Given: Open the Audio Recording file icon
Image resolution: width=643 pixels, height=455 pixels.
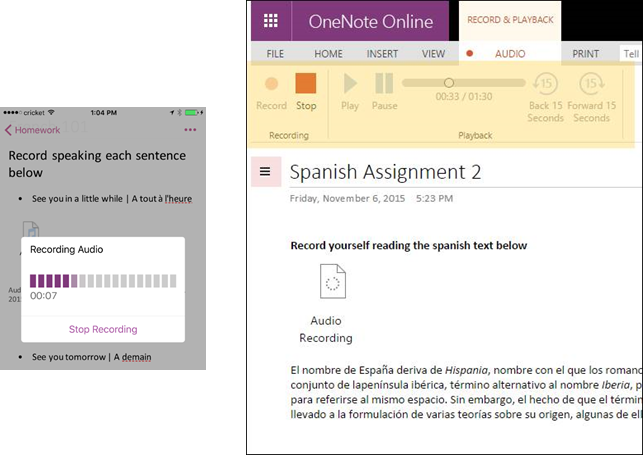Looking at the screenshot, I should [x=332, y=283].
